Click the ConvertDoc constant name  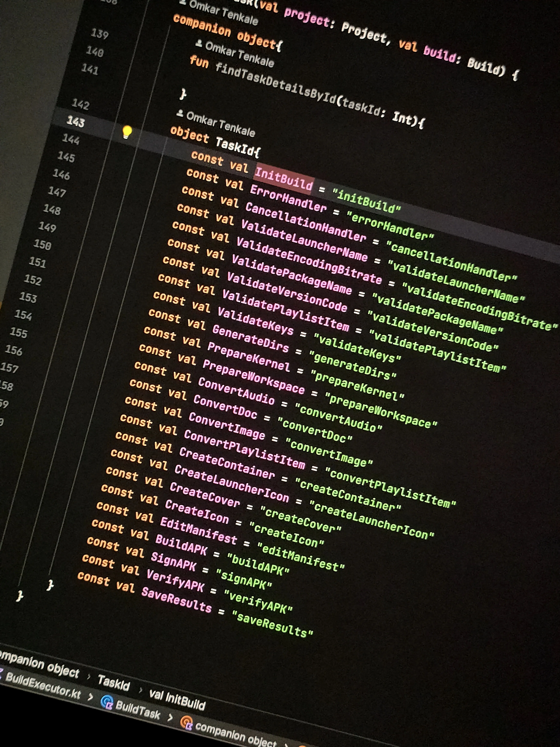click(225, 407)
